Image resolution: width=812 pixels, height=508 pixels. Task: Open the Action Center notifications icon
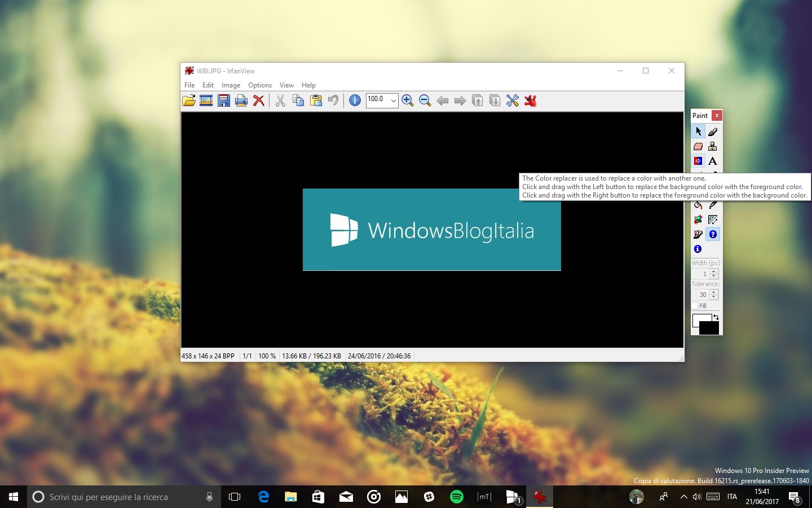tap(795, 497)
